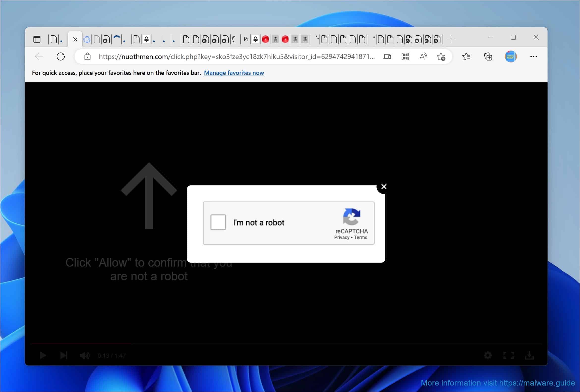Dismiss the captcha popup with X
This screenshot has width=580, height=392.
(x=384, y=187)
